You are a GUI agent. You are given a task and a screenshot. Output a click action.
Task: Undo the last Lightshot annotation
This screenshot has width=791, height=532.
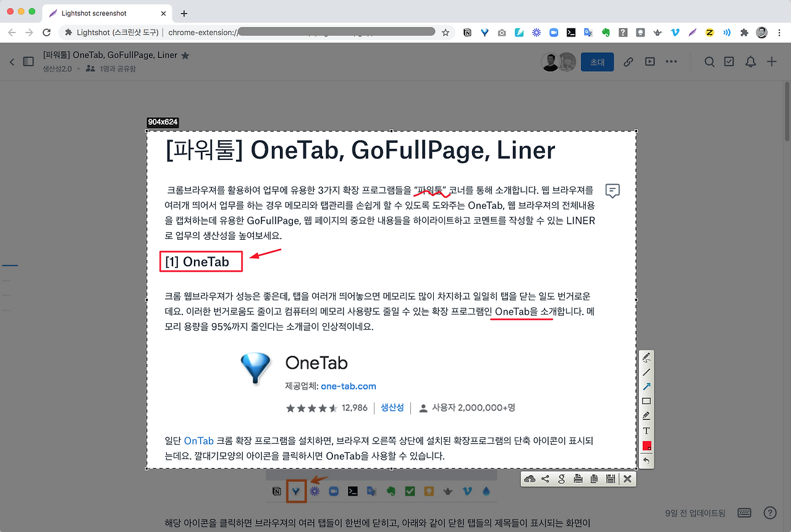coord(646,460)
